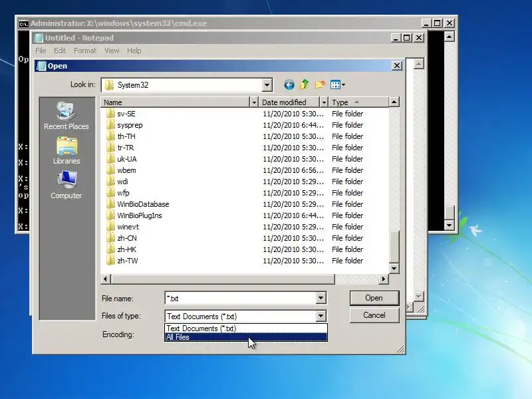Select the zh-HK folder icon

110,249
